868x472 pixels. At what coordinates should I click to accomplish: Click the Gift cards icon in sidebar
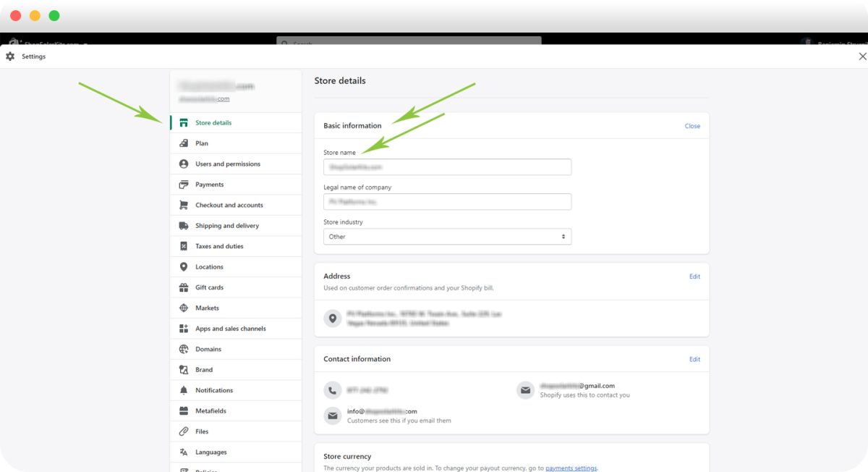pos(185,287)
